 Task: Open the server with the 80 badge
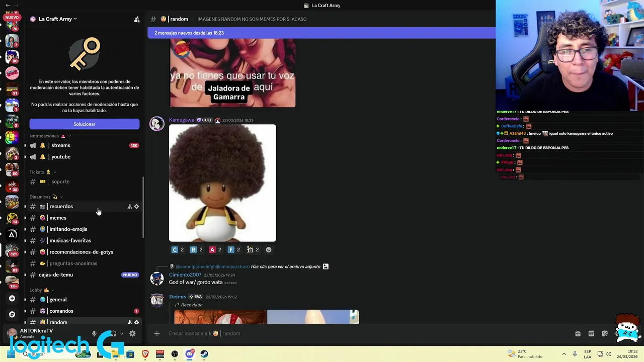(x=12, y=56)
